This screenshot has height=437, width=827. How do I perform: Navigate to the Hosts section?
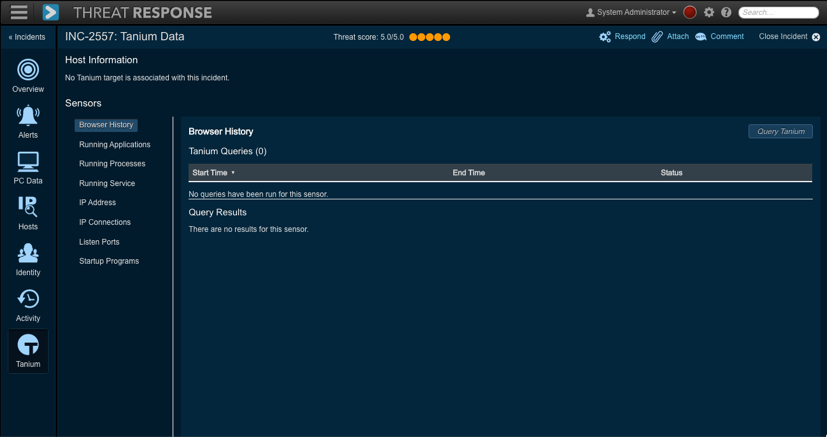coord(28,214)
